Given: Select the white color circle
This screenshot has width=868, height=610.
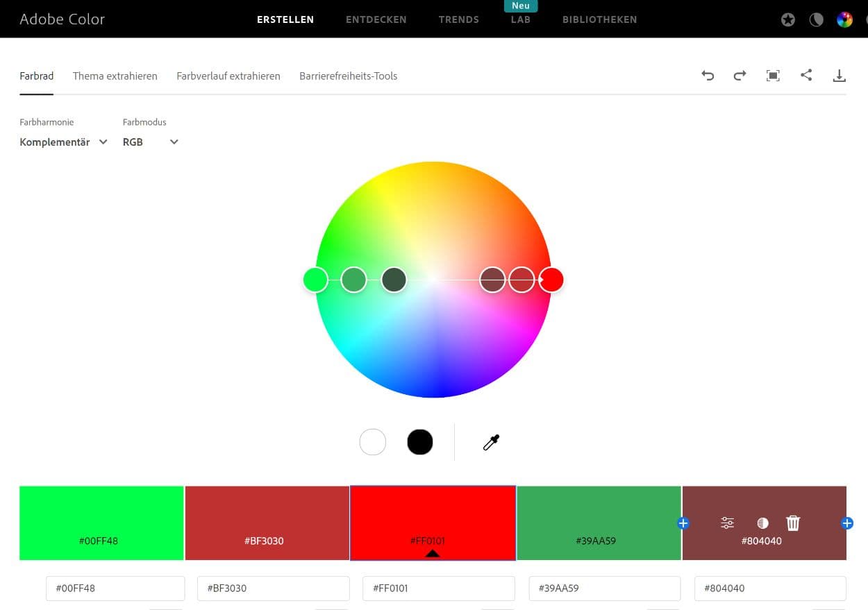Looking at the screenshot, I should click(x=373, y=442).
